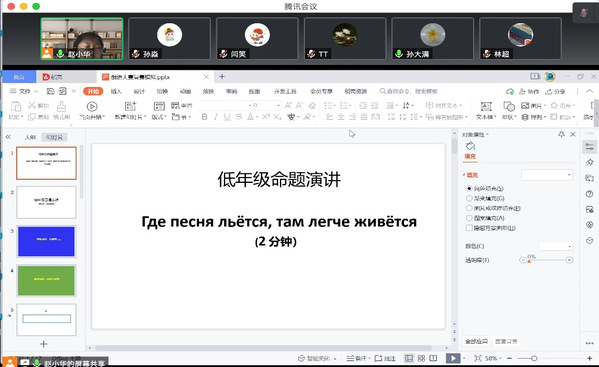599x367 pixels.
Task: Click the Share button at the top right
Action: tap(555, 91)
